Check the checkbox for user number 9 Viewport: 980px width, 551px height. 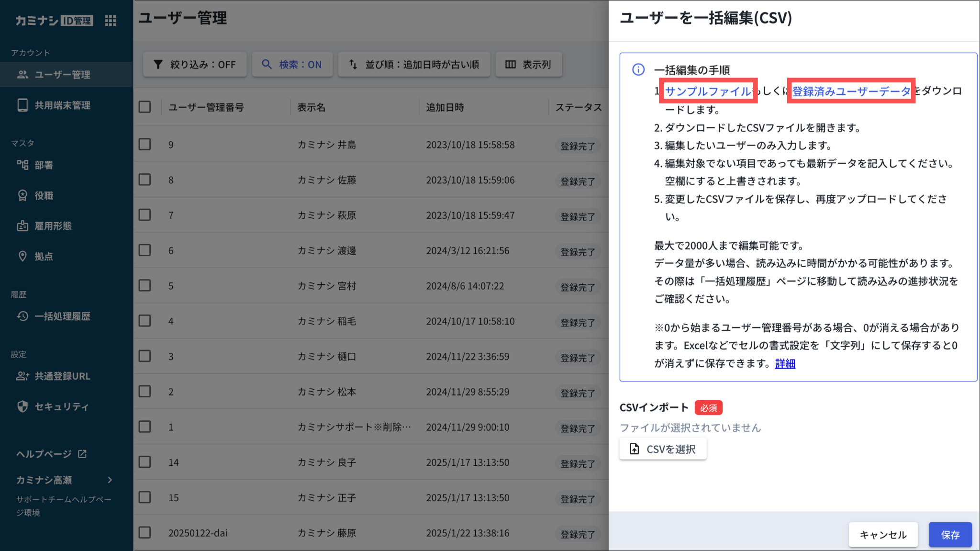pyautogui.click(x=145, y=144)
